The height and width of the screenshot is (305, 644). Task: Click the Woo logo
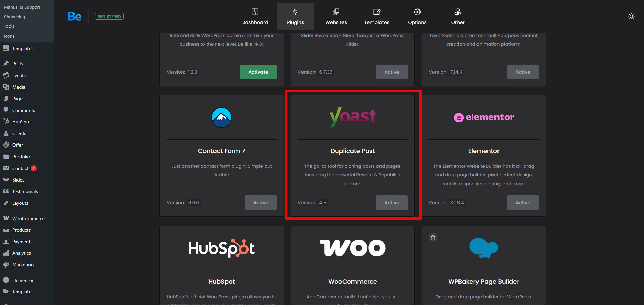(x=353, y=248)
